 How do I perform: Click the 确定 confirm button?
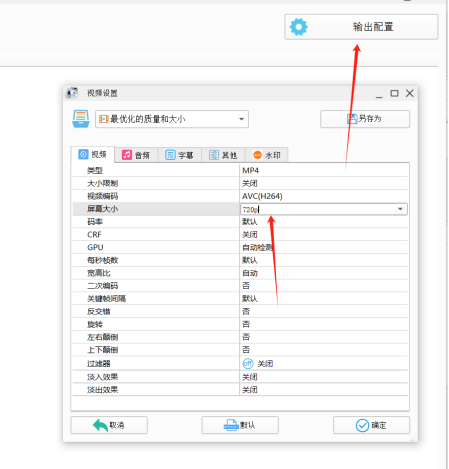point(371,425)
